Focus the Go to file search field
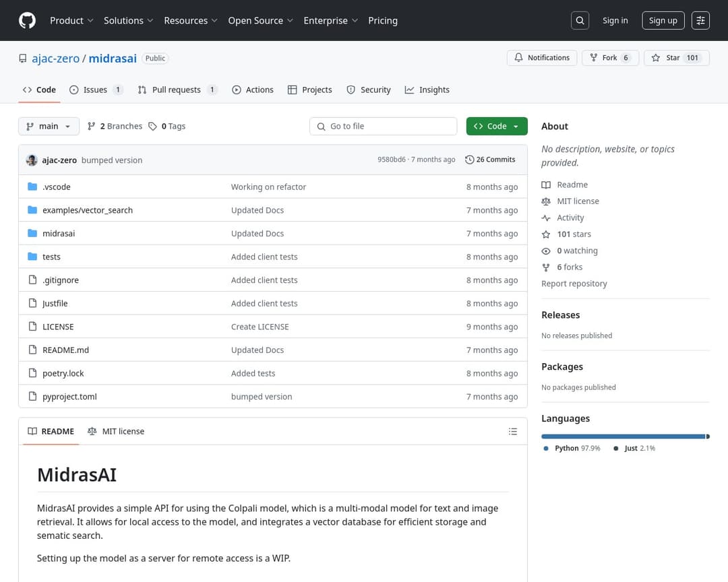The height and width of the screenshot is (582, 728). [383, 126]
